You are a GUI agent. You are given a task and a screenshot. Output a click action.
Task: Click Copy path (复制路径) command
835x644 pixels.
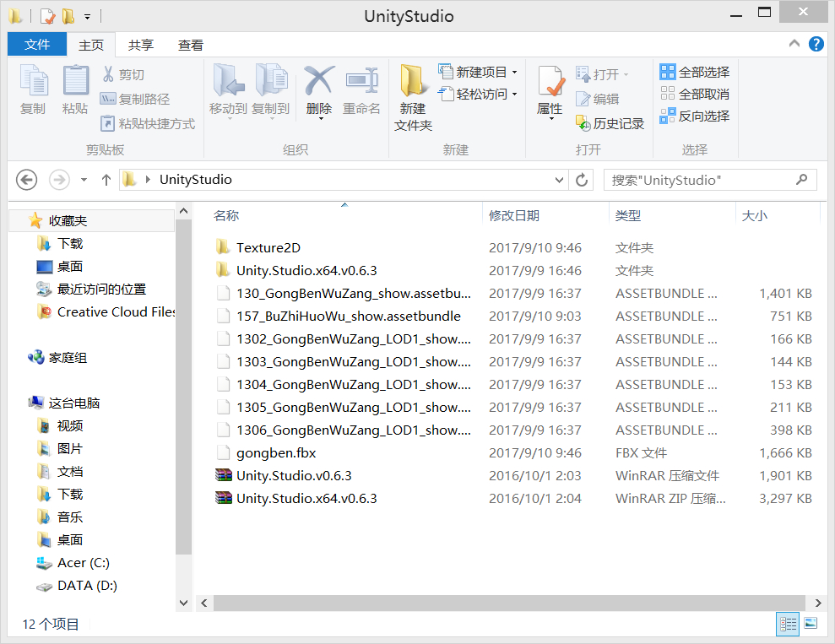tap(135, 99)
